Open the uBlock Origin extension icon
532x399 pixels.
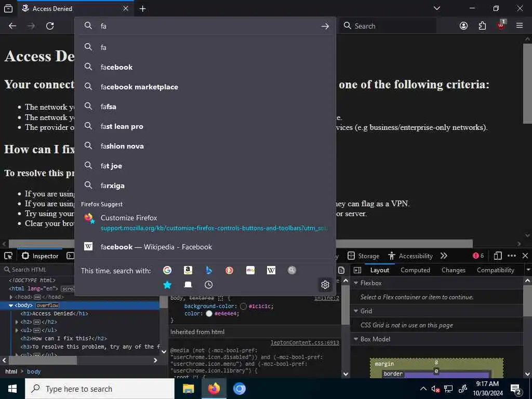tap(501, 25)
